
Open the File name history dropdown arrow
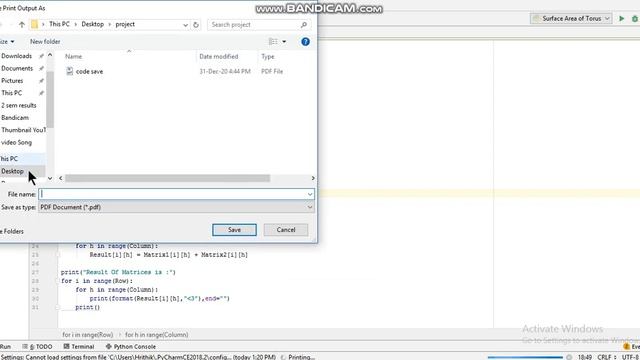tap(310, 194)
